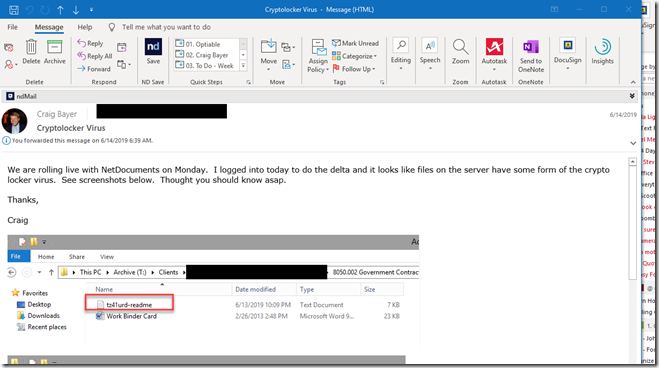The width and height of the screenshot is (659, 368).
Task: Delete the message with the trash icon
Action: pos(31,52)
